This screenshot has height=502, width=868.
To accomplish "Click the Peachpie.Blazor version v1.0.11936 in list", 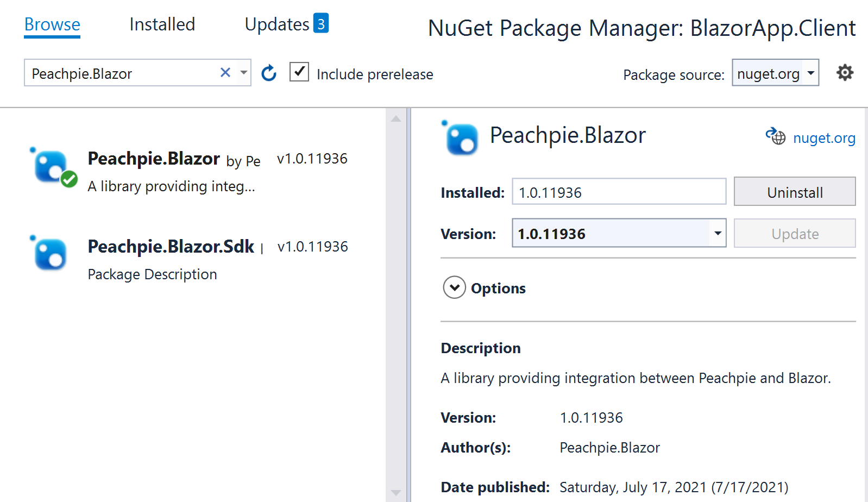I will coord(312,159).
